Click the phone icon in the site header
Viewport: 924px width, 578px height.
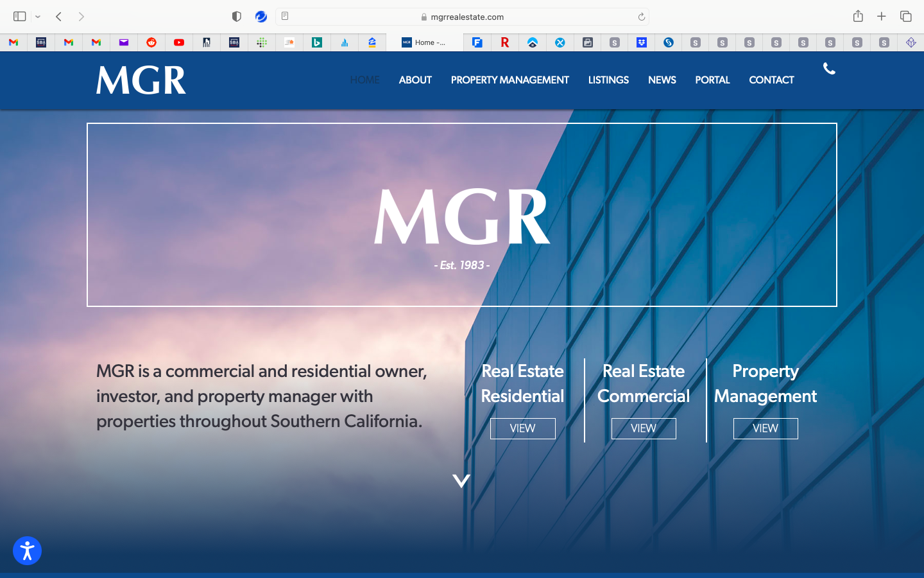tap(829, 69)
